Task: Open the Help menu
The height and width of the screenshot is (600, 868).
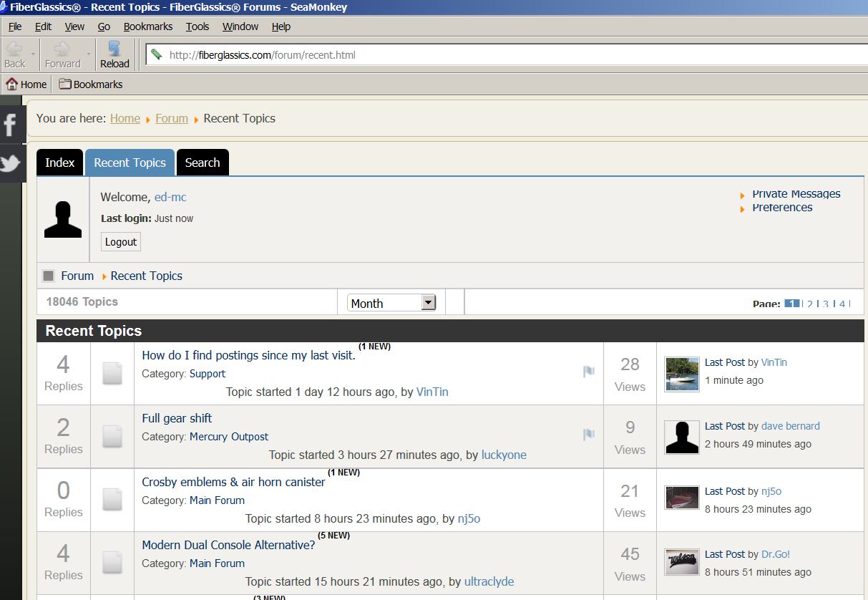Action: [281, 26]
